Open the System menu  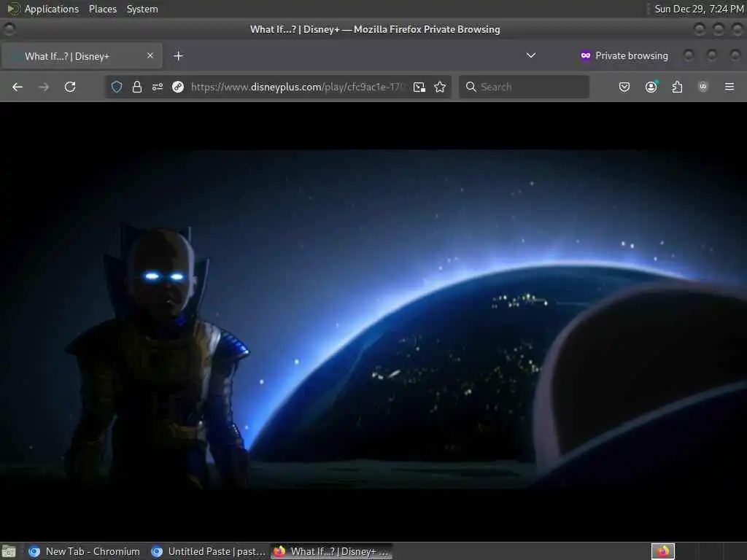(142, 9)
